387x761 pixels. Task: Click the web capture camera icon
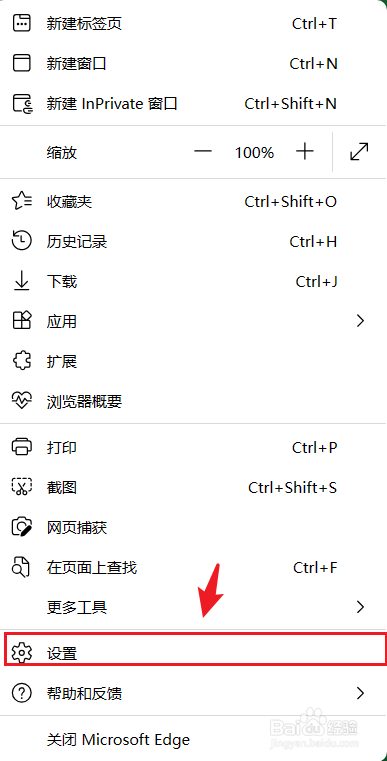click(22, 527)
